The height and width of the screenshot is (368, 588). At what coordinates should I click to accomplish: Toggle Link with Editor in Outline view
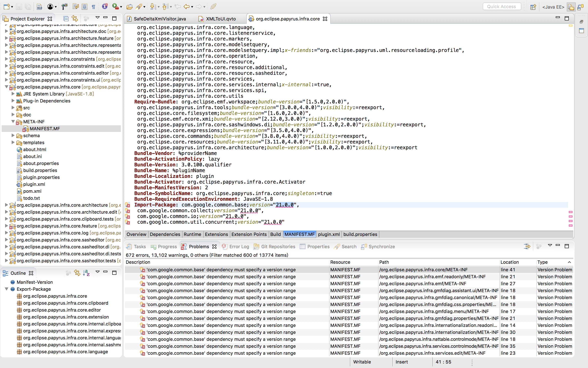coord(77,273)
